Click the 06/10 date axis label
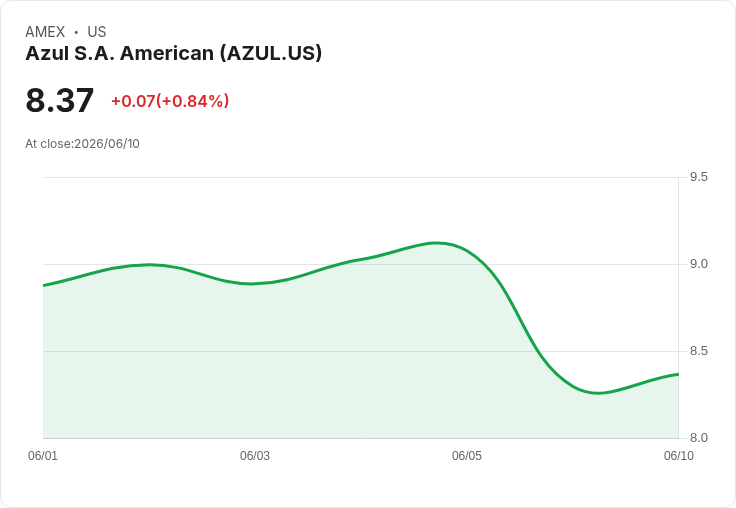 (679, 456)
